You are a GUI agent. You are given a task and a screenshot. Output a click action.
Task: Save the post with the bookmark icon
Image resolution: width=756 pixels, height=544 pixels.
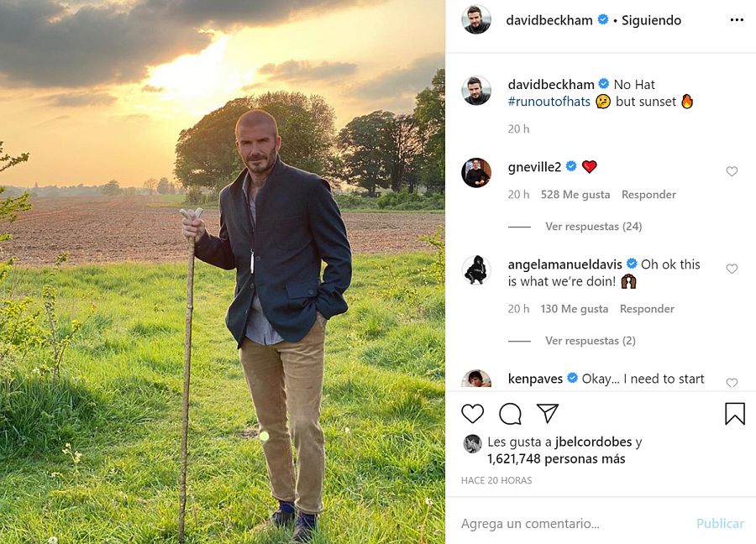click(x=735, y=412)
